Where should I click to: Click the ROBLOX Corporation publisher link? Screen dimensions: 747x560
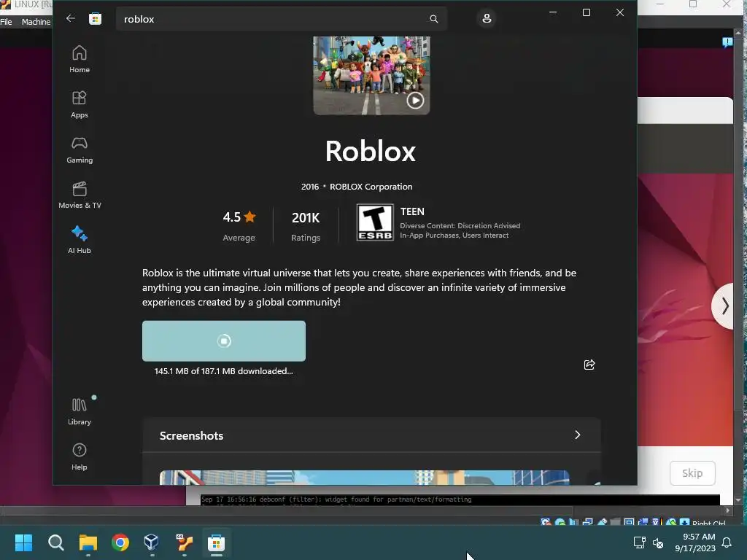click(x=371, y=187)
